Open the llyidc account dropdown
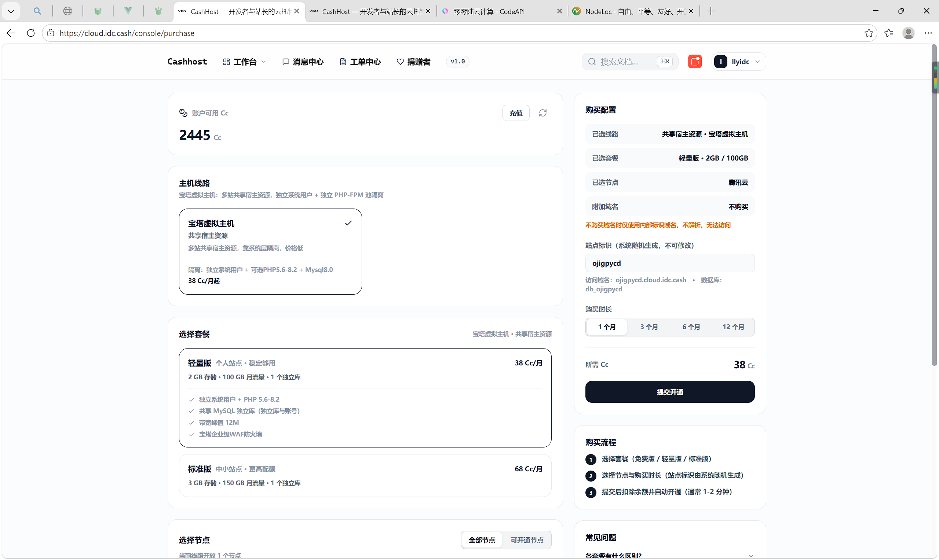Image resolution: width=939 pixels, height=560 pixels. (x=738, y=62)
